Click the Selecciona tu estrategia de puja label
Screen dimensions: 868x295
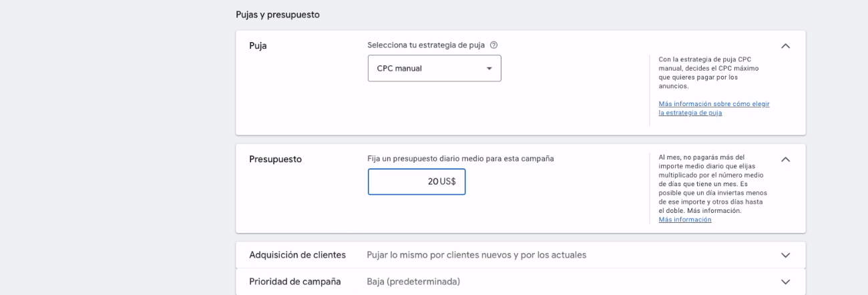(x=426, y=45)
